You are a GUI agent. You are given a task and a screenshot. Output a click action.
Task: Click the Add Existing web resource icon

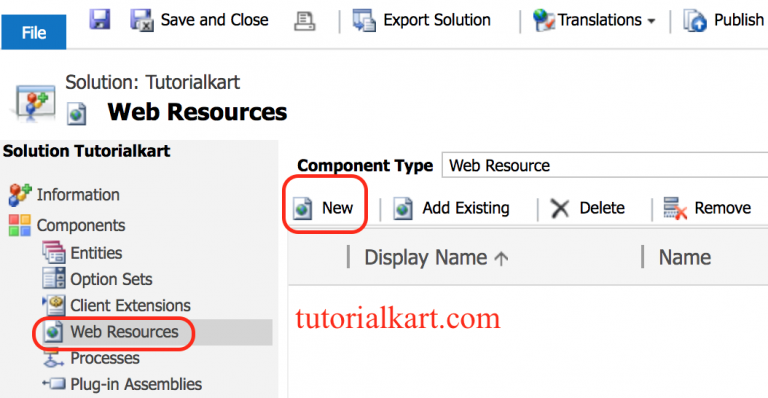point(403,208)
